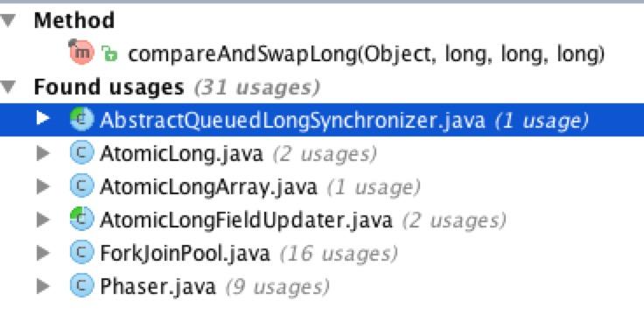Screen dimensions: 644x329
Task: Select the Found usages heading
Action: pyautogui.click(x=108, y=87)
